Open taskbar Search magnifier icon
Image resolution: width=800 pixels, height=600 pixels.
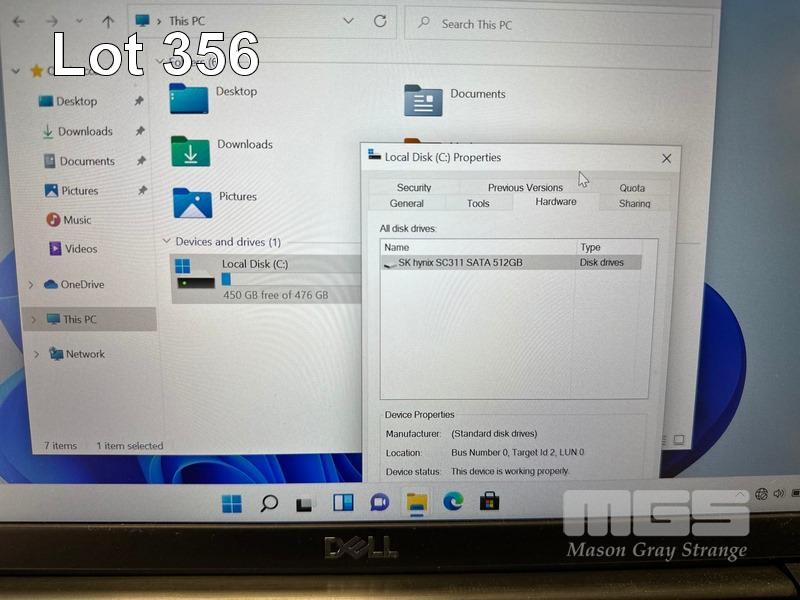pos(269,503)
